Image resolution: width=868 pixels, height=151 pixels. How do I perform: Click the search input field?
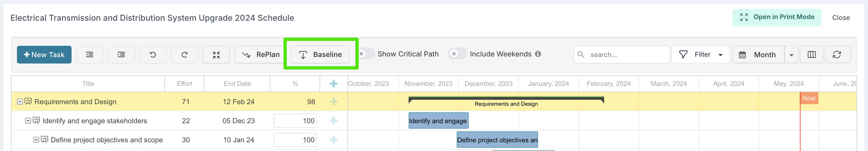point(621,55)
